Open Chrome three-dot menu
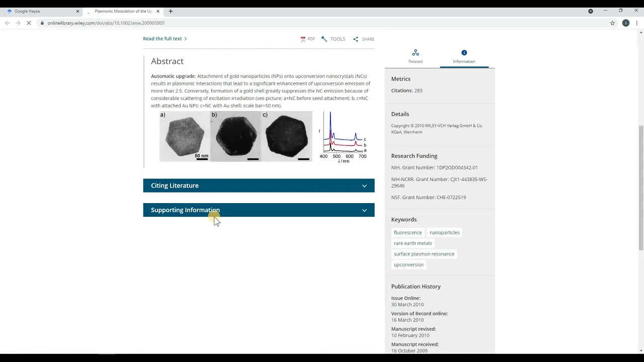This screenshot has height=362, width=644. 637,23
